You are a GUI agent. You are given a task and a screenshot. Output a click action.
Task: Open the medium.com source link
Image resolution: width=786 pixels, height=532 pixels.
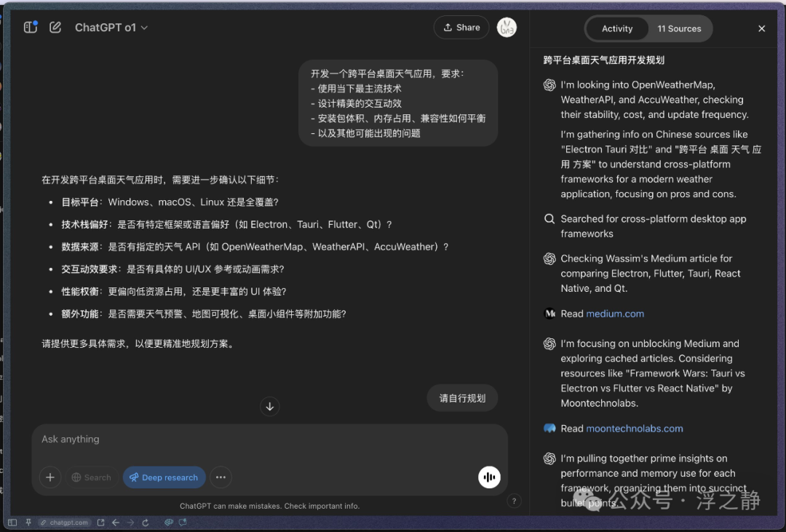click(614, 314)
